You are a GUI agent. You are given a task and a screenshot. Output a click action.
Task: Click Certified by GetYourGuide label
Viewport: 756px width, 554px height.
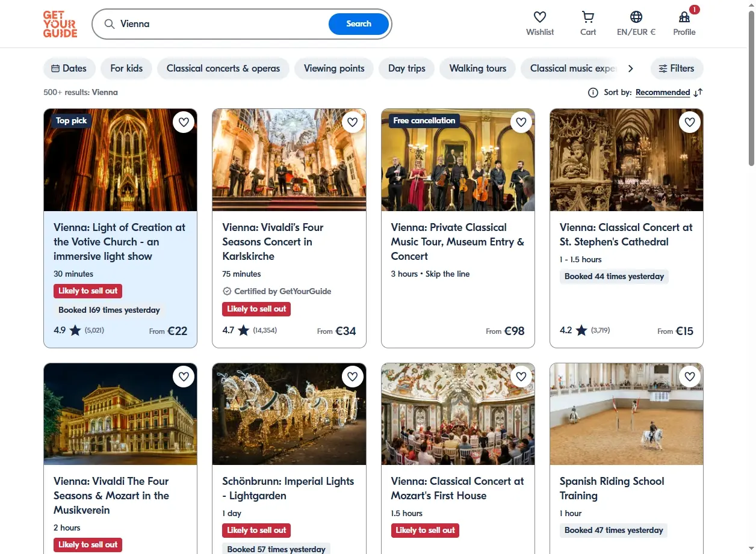point(277,291)
